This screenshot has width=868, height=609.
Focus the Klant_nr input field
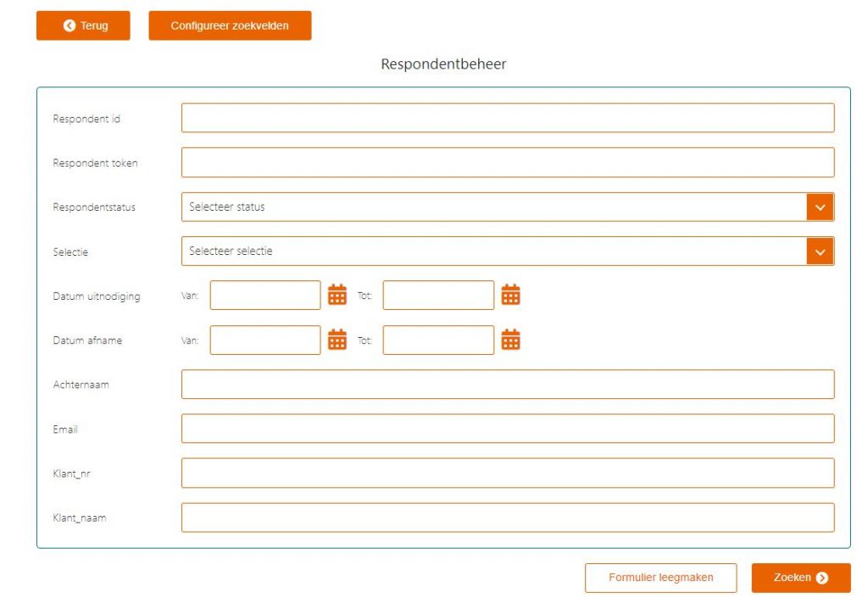508,473
